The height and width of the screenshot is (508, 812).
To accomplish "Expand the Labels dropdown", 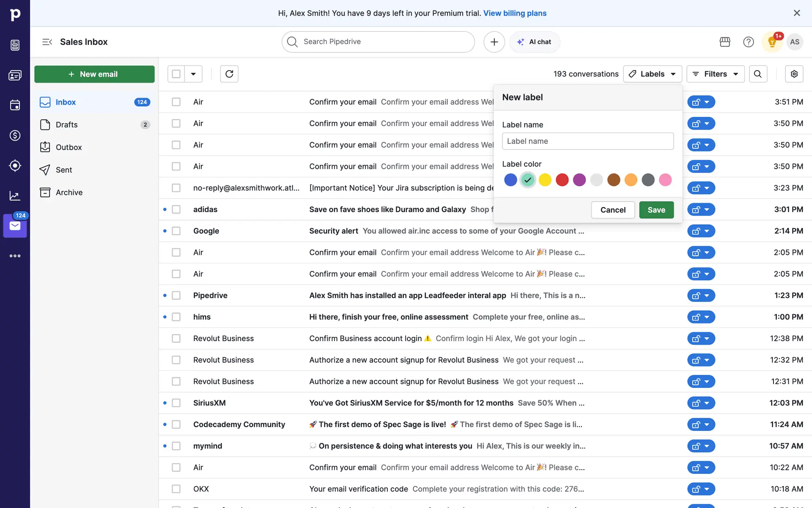I will 652,74.
